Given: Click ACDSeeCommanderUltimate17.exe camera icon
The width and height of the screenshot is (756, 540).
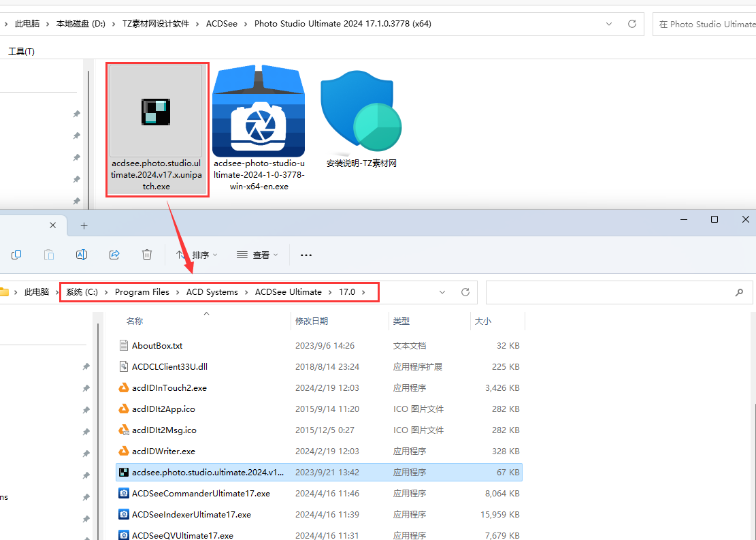Looking at the screenshot, I should coord(124,493).
